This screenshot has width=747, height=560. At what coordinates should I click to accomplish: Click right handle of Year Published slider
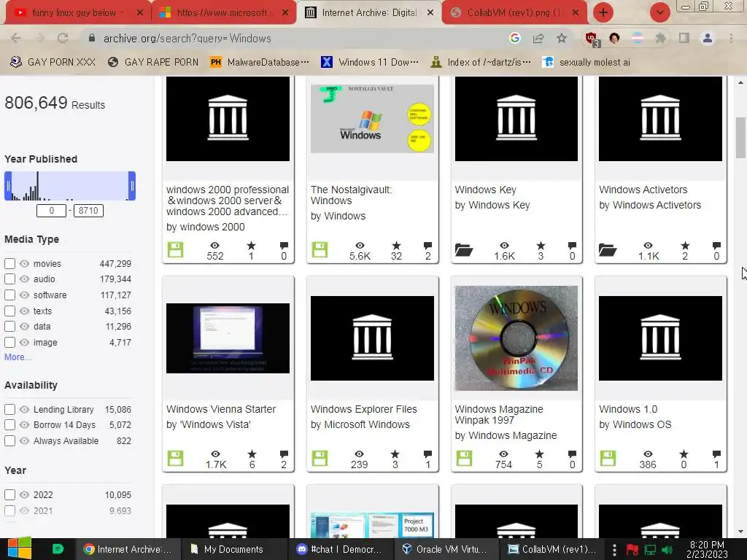pyautogui.click(x=132, y=186)
